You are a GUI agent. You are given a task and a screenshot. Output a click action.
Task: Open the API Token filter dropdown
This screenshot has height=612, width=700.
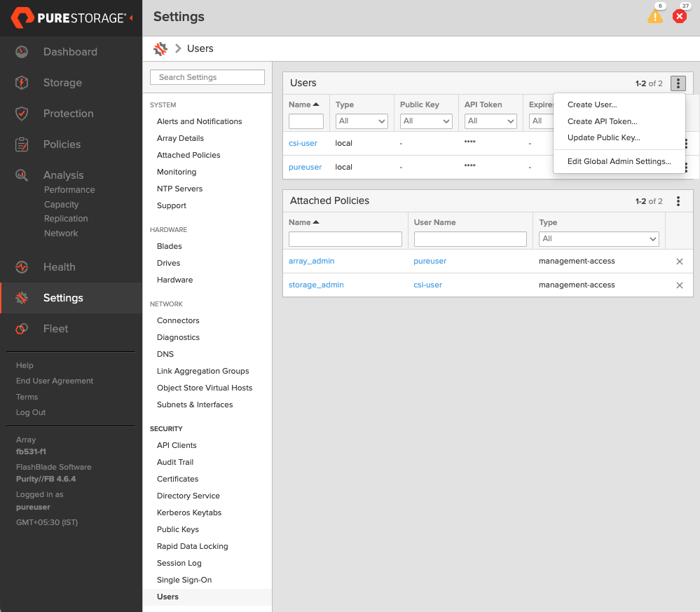490,121
